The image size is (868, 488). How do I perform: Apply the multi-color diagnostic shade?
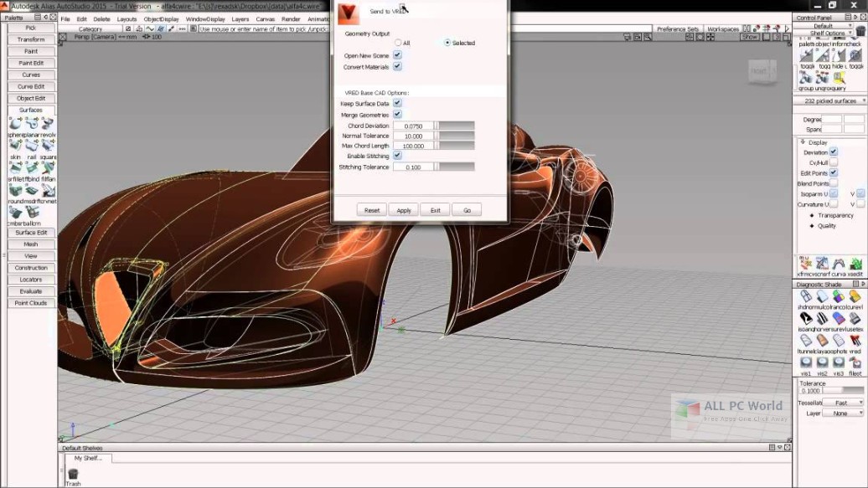coord(823,296)
